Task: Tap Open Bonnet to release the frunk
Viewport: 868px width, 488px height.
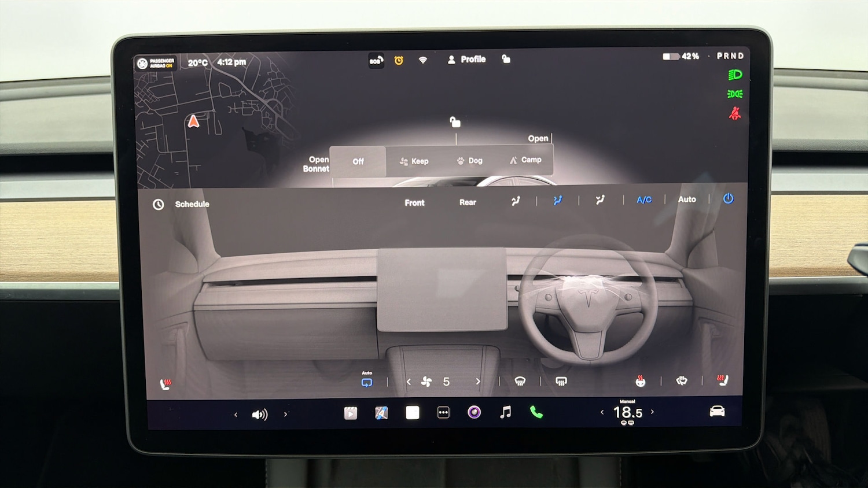Action: pyautogui.click(x=316, y=164)
